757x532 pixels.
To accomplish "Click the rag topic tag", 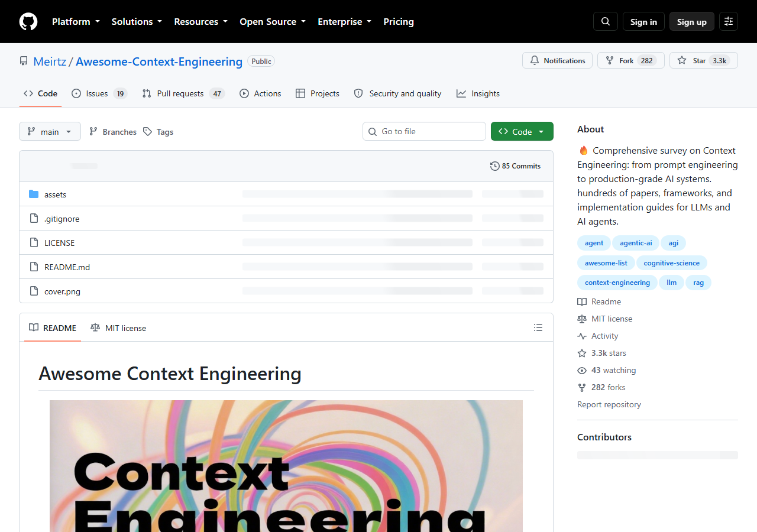I will [x=698, y=283].
